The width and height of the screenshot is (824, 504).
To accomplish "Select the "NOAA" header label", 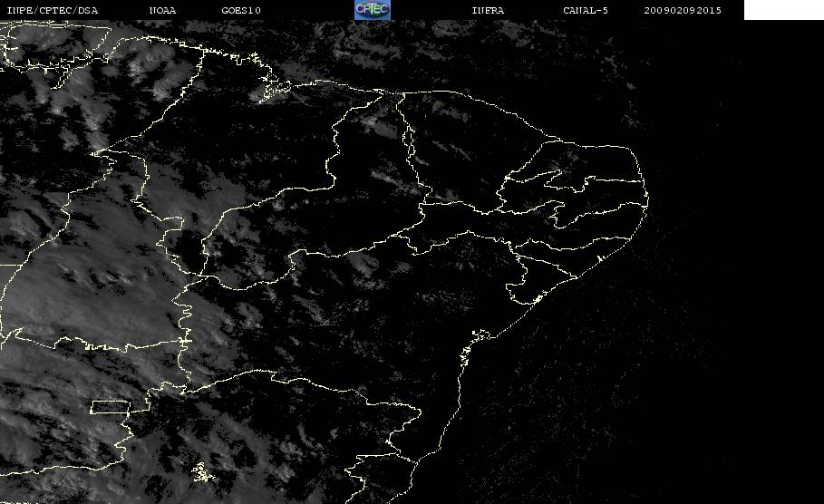I will pyautogui.click(x=162, y=11).
